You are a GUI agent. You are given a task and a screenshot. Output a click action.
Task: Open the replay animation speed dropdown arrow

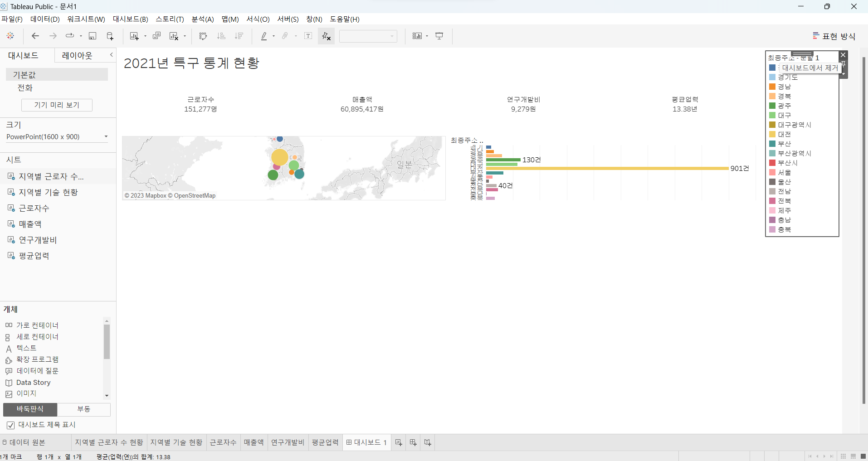pos(81,36)
